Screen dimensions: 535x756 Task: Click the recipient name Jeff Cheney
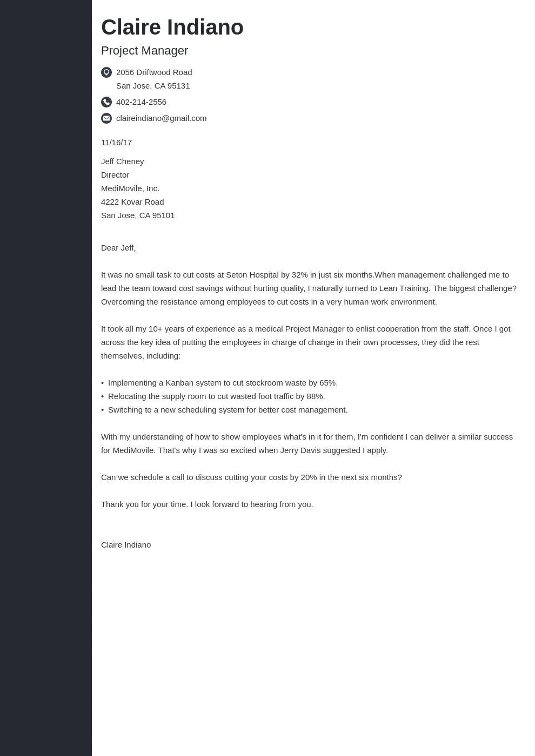pyautogui.click(x=122, y=161)
